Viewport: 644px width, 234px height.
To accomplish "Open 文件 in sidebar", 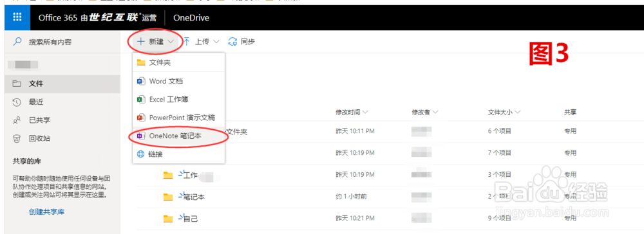I will pyautogui.click(x=62, y=84).
